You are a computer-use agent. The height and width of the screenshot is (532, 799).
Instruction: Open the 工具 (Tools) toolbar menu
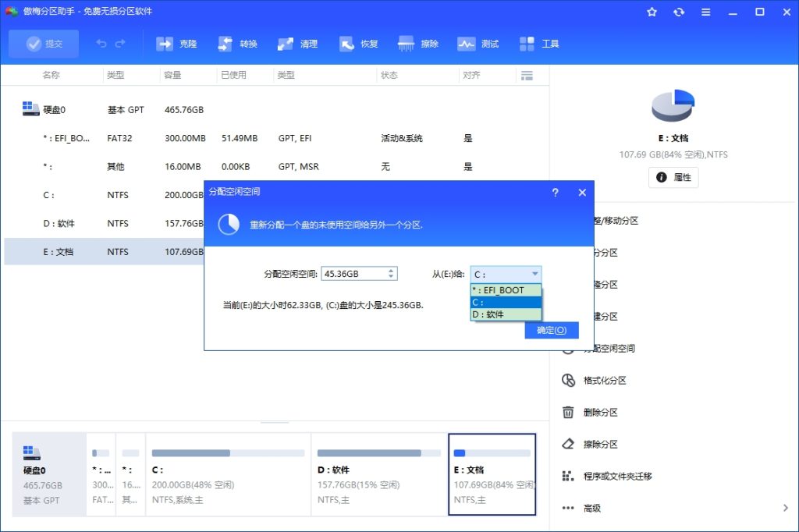pyautogui.click(x=538, y=44)
